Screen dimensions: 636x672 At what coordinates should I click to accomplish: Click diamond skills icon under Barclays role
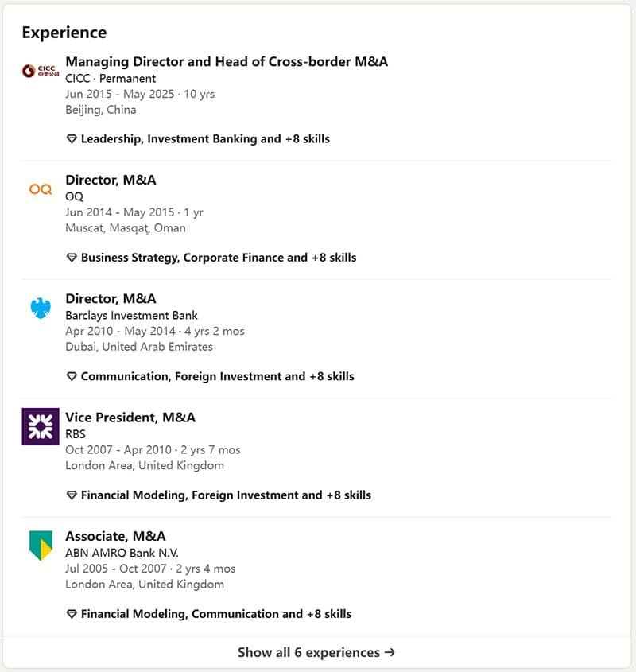72,376
